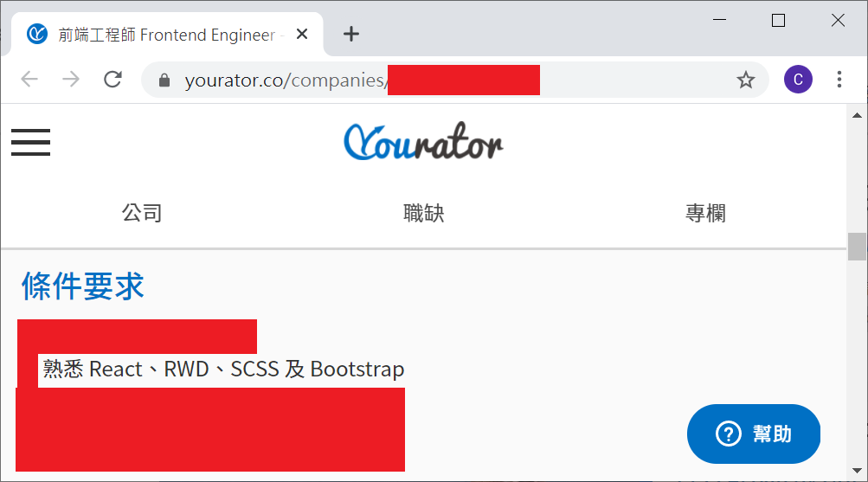Reload the current page
The image size is (868, 482).
pyautogui.click(x=113, y=80)
